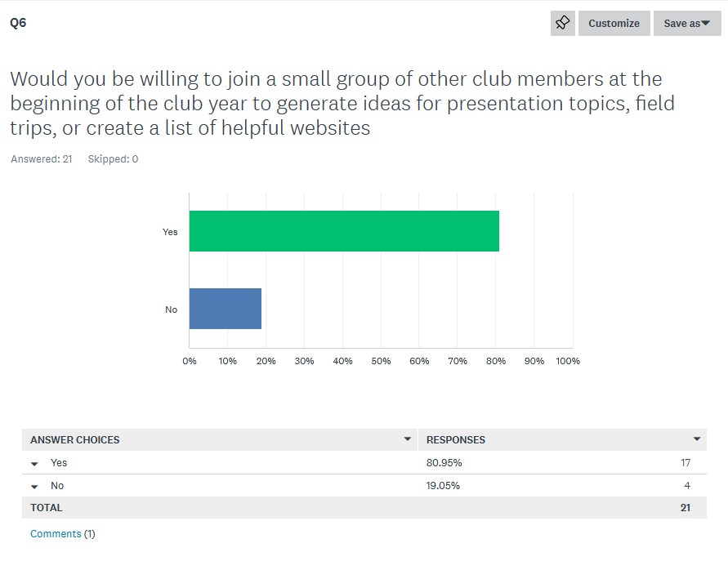
Task: Click the Q6 question number label
Action: [x=18, y=23]
